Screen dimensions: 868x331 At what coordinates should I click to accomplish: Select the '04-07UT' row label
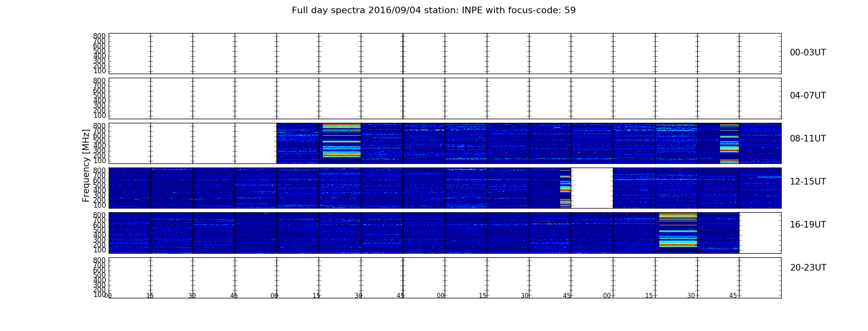pyautogui.click(x=808, y=96)
